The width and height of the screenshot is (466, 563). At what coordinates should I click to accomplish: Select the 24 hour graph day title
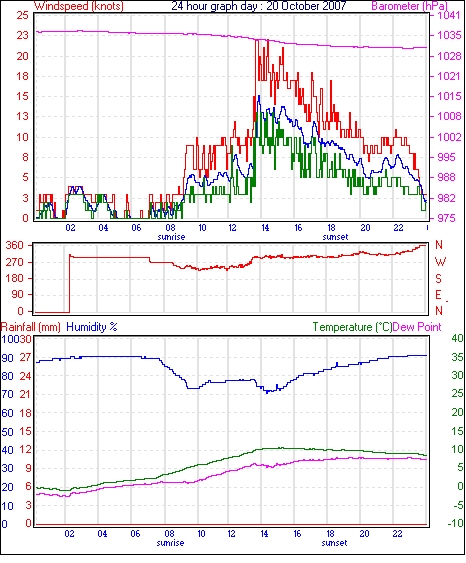[258, 6]
